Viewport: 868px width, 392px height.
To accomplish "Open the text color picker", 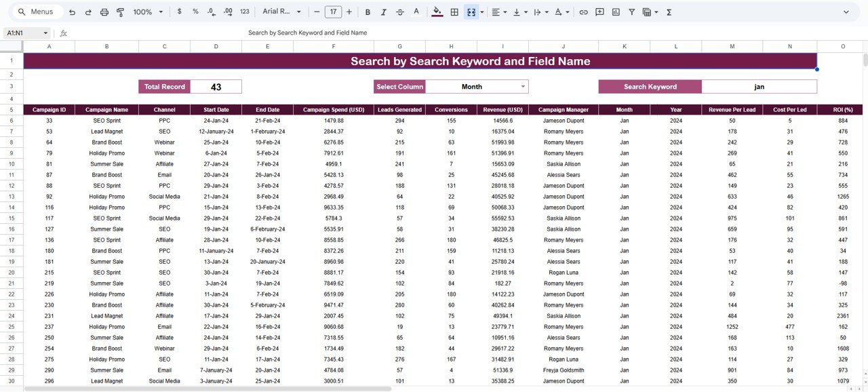I will [x=416, y=12].
